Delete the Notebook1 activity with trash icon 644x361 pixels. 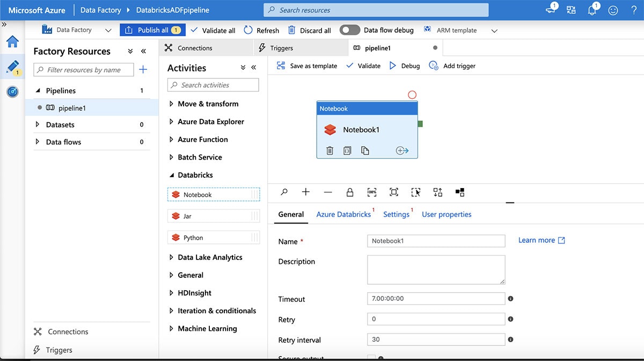click(330, 150)
